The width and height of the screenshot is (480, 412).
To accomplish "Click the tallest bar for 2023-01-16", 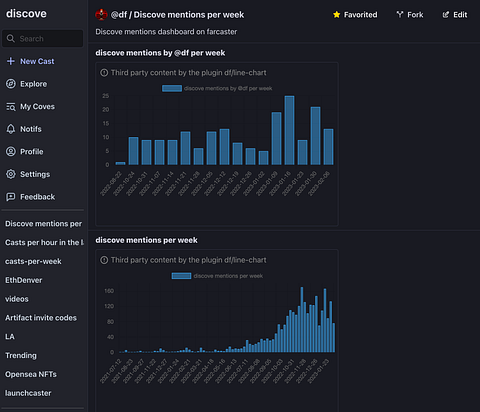I will (289, 130).
